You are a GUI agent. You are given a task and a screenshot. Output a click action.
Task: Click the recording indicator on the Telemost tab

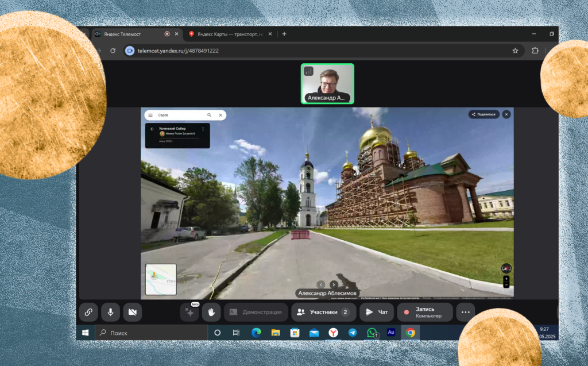point(167,34)
